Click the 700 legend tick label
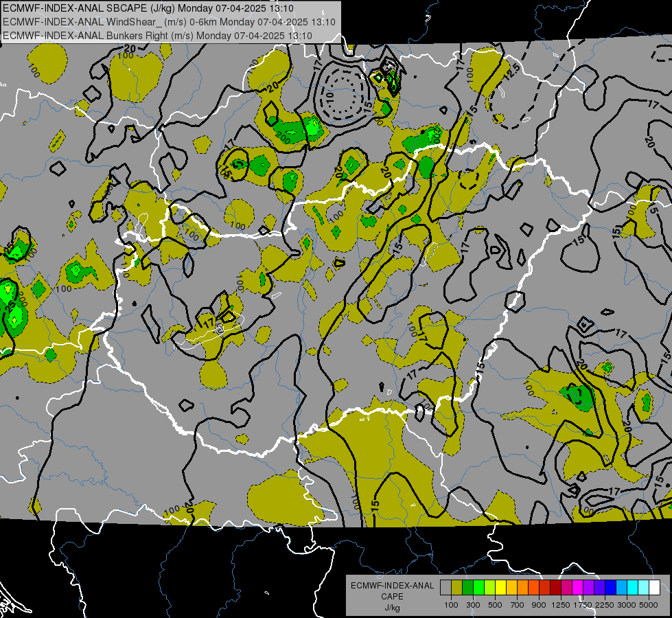Screen dimensions: 672x618 click(518, 605)
